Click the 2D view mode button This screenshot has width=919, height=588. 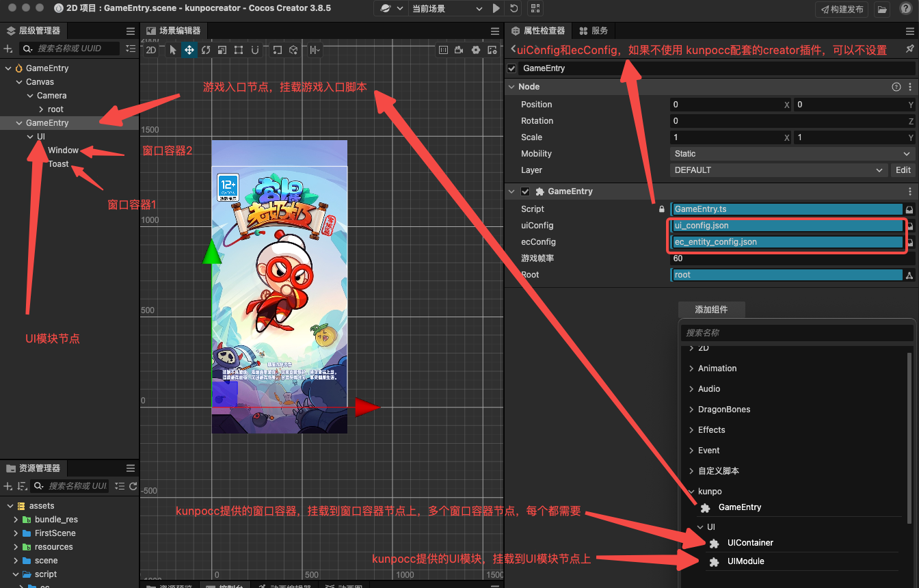[x=151, y=50]
